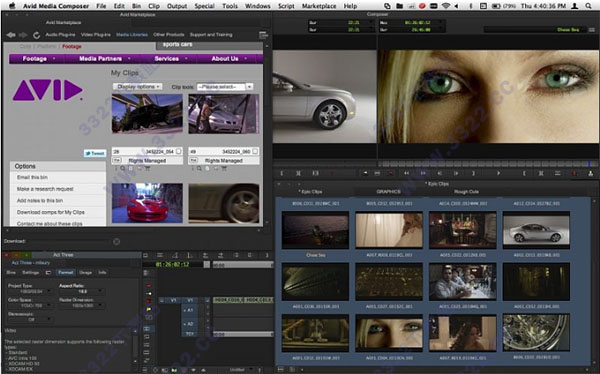Viewport: 600px width, 374px height.
Task: Open the Project Type dropdown
Action: click(x=30, y=291)
